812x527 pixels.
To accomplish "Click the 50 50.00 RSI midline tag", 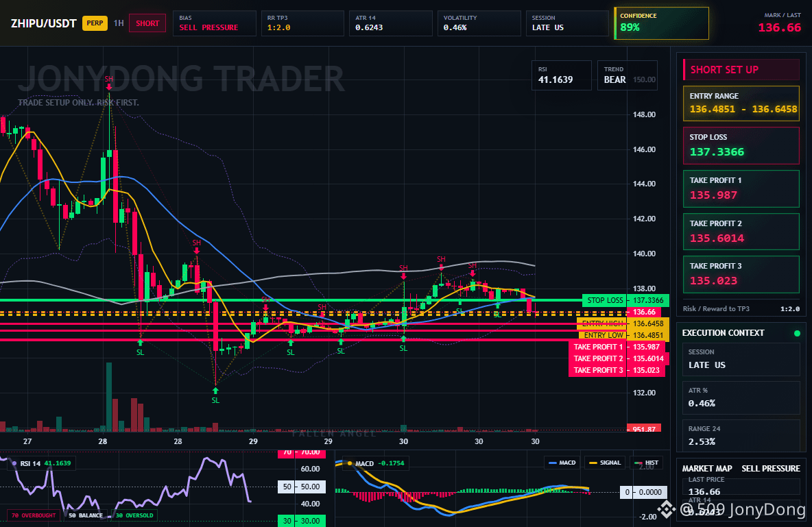I will (302, 487).
